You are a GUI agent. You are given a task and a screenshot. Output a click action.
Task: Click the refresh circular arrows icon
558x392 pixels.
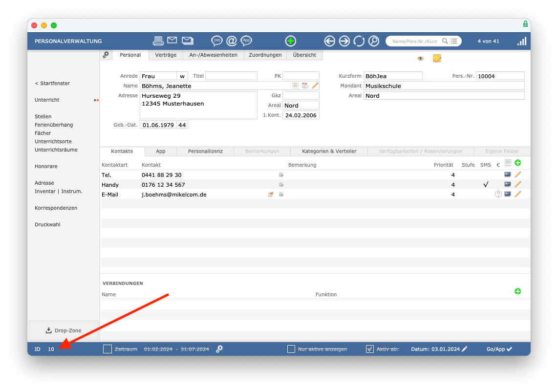359,41
